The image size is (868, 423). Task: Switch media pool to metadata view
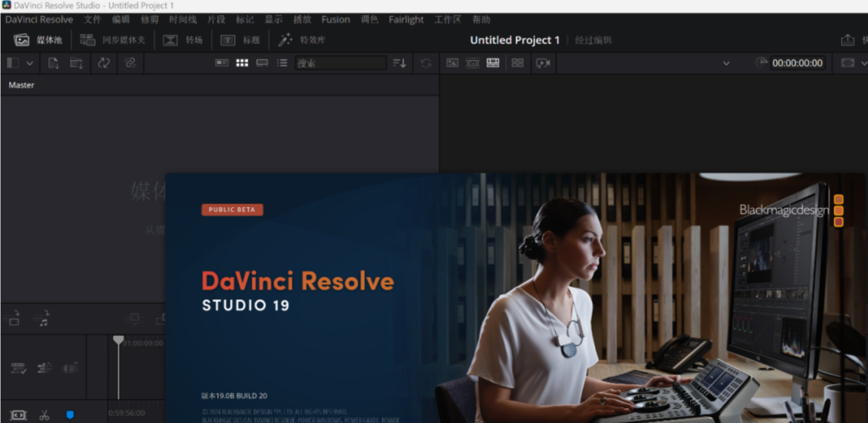[x=222, y=63]
